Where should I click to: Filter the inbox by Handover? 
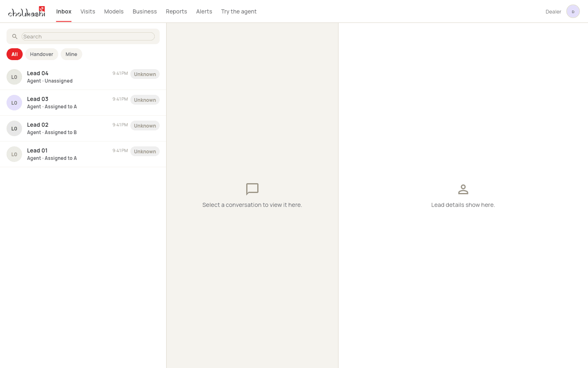42,54
